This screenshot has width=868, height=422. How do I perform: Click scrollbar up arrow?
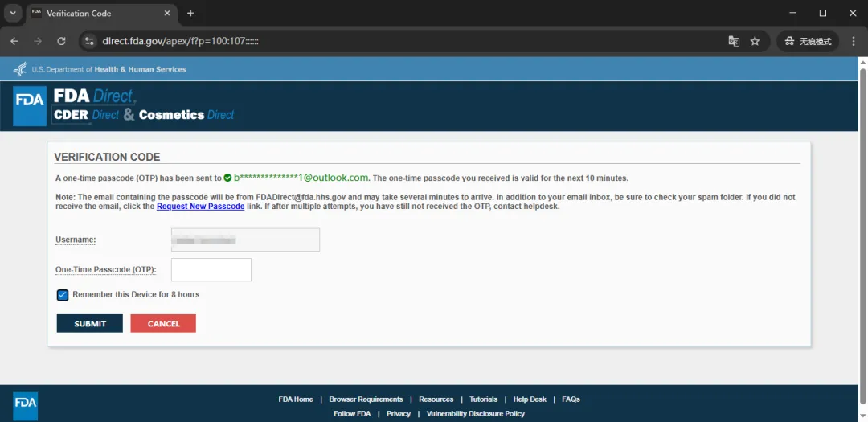(x=862, y=61)
